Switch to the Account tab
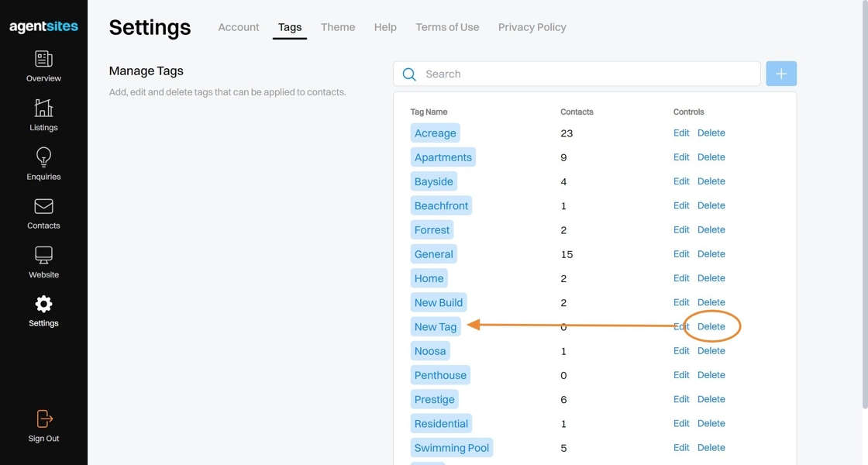The width and height of the screenshot is (868, 465). pos(239,27)
